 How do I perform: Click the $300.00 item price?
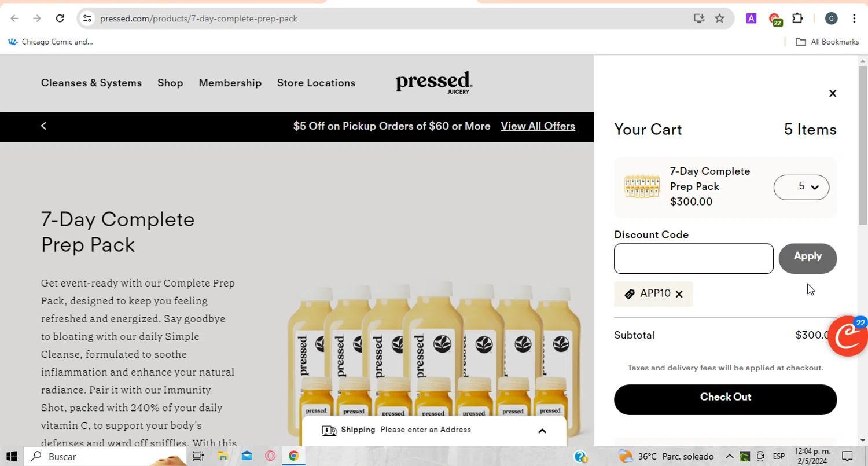[x=691, y=201]
